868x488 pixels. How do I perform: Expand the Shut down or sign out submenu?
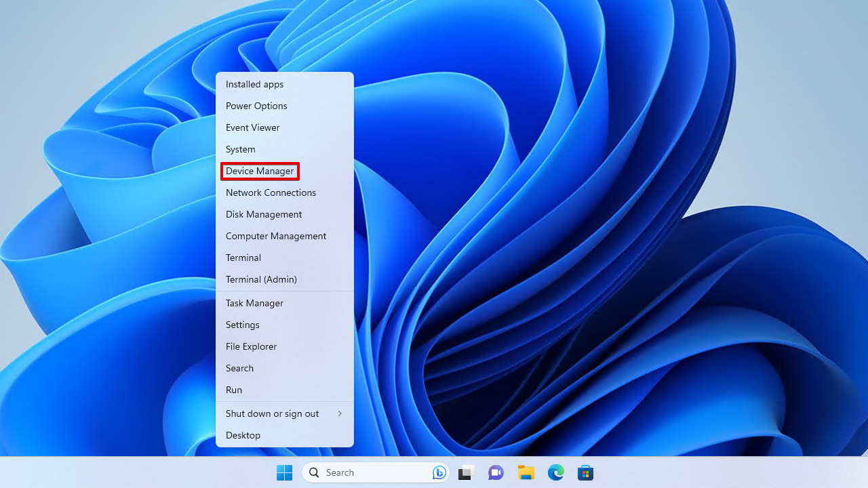pyautogui.click(x=284, y=413)
